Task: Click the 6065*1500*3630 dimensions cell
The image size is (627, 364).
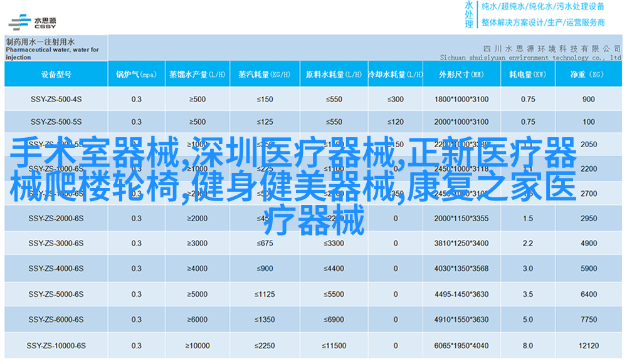Action: pyautogui.click(x=461, y=346)
